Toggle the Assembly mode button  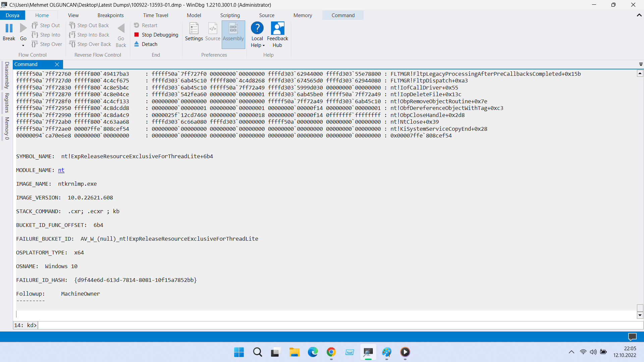(233, 32)
